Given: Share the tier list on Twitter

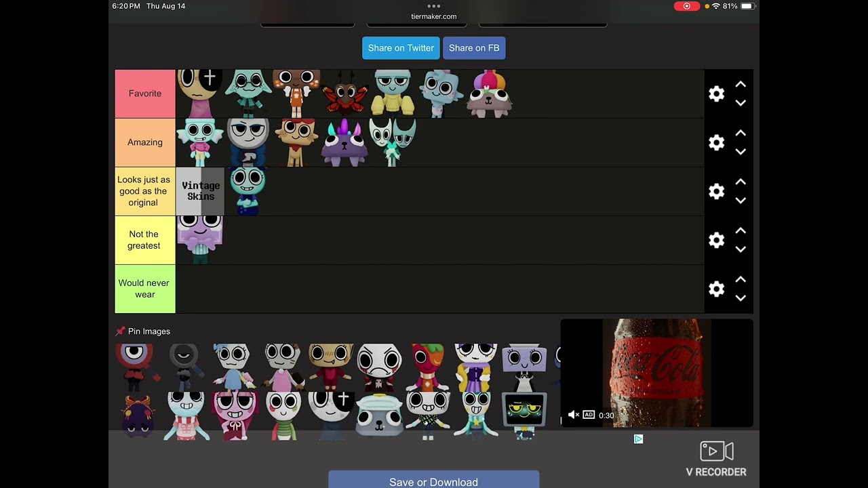Looking at the screenshot, I should (401, 48).
